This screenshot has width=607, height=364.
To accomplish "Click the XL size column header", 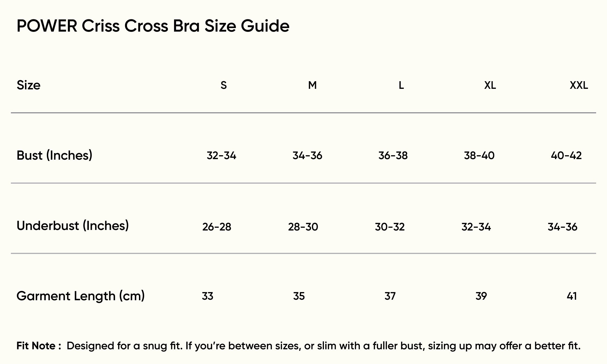I will coord(490,85).
